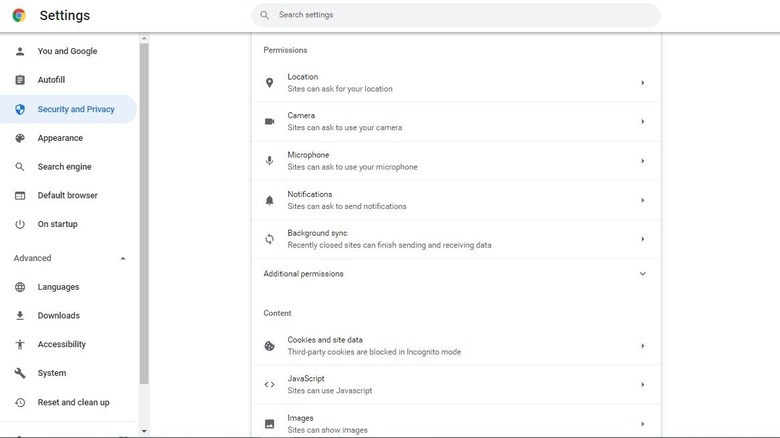Click the Search settings input field
Viewport: 780px width, 438px height.
pyautogui.click(x=460, y=15)
